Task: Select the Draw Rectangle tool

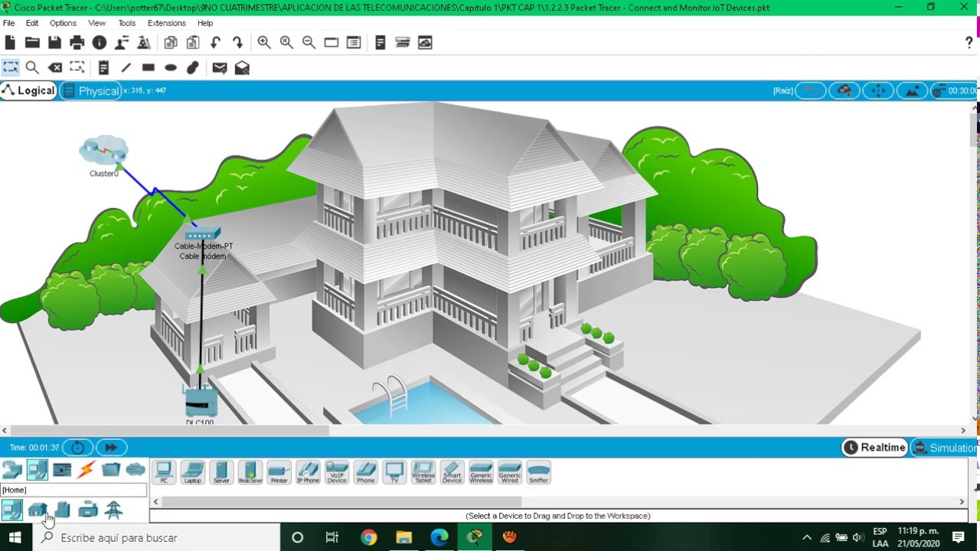Action: [x=149, y=68]
